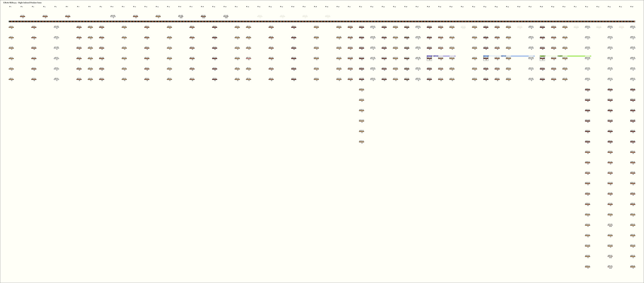Select the blue-highlighted sum cord in column 43
Image resolution: width=644 pixels, height=283 pixels.
coord(486,58)
